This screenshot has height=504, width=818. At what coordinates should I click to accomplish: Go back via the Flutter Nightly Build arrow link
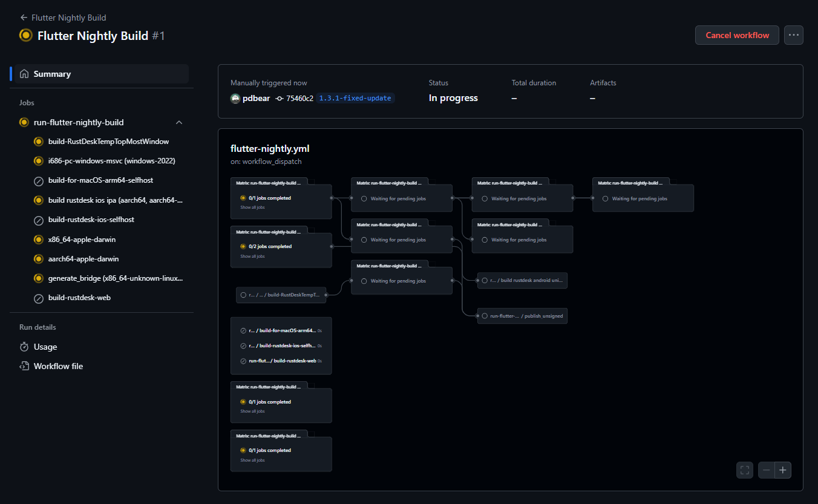point(63,18)
